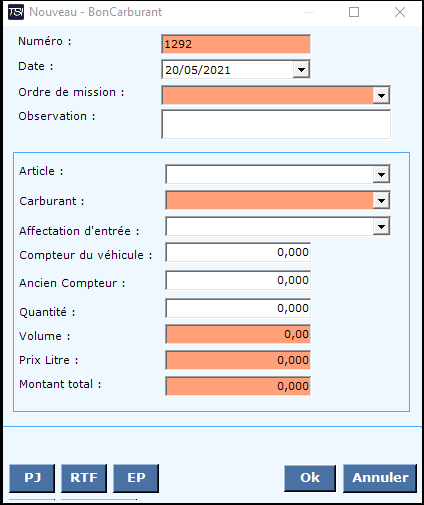
Task: Confirm with the Ok button
Action: click(x=310, y=478)
